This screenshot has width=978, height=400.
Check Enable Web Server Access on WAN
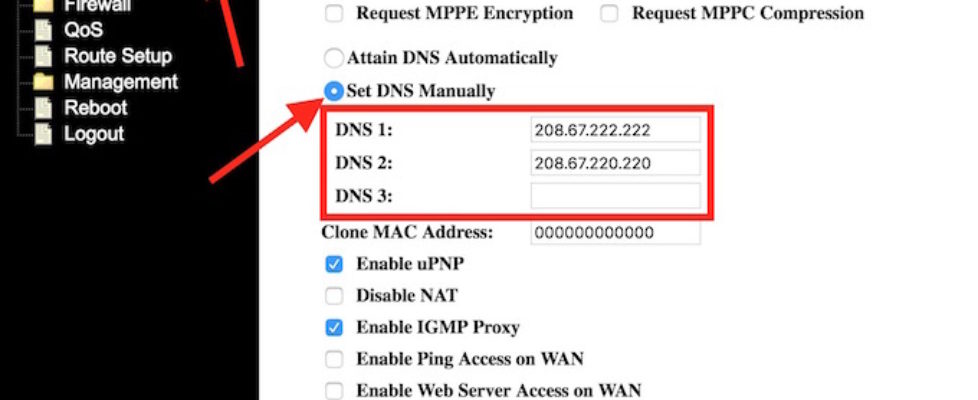[334, 391]
